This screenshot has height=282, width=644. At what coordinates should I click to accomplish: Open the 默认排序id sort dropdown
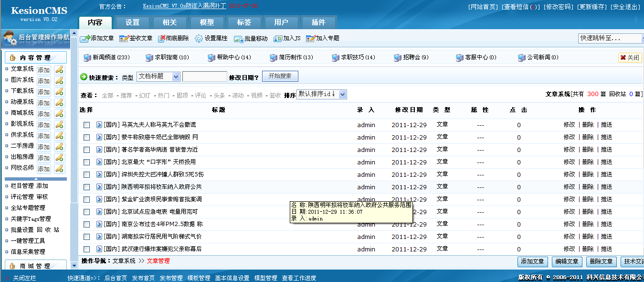pyautogui.click(x=322, y=94)
